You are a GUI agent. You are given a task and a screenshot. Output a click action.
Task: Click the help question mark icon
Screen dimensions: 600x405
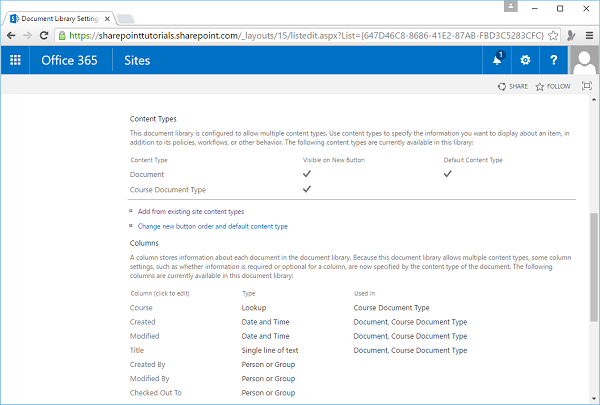[x=554, y=60]
